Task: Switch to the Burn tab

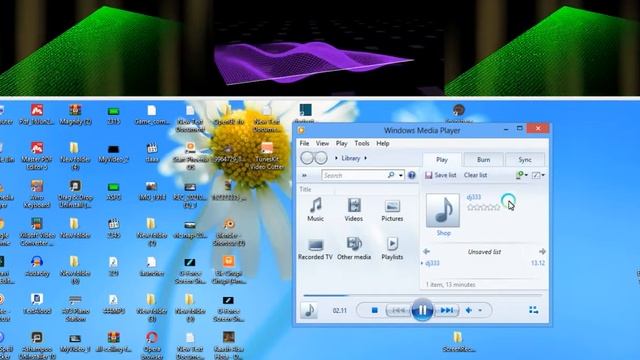Action: point(483,160)
